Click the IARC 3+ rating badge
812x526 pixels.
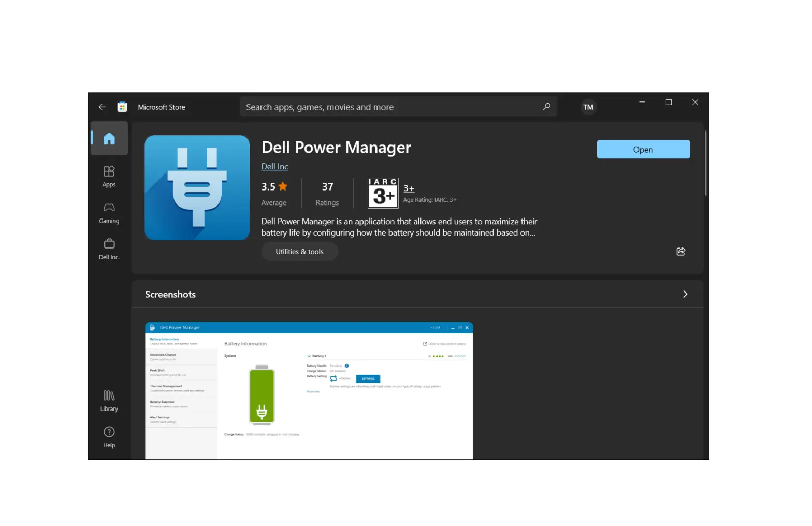383,193
